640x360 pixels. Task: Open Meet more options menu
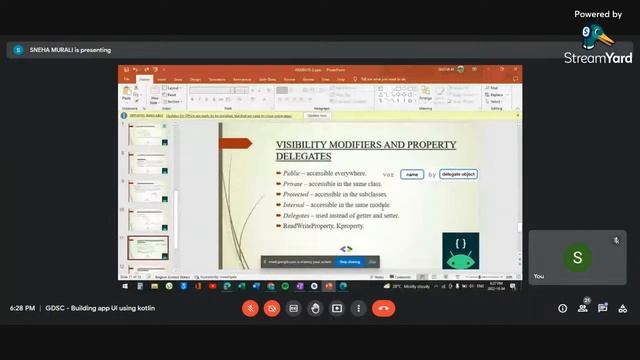coord(358,308)
